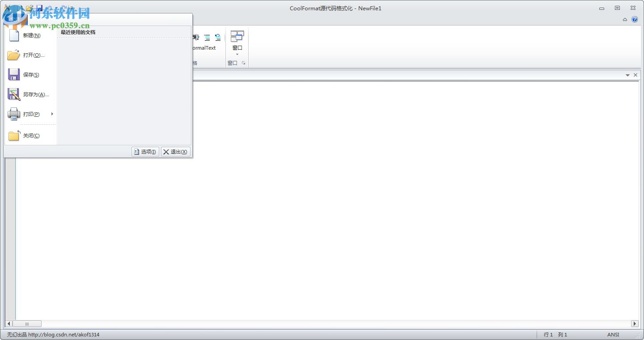Select 另存为(A)... in the file menu

pyautogui.click(x=30, y=94)
